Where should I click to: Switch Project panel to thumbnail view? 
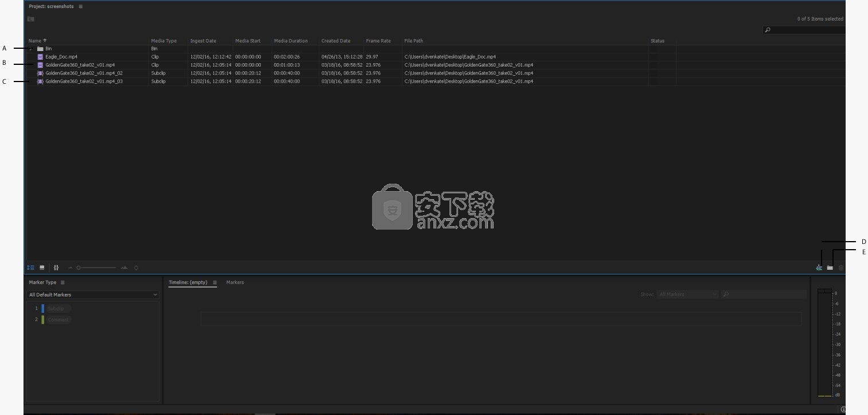pyautogui.click(x=42, y=267)
